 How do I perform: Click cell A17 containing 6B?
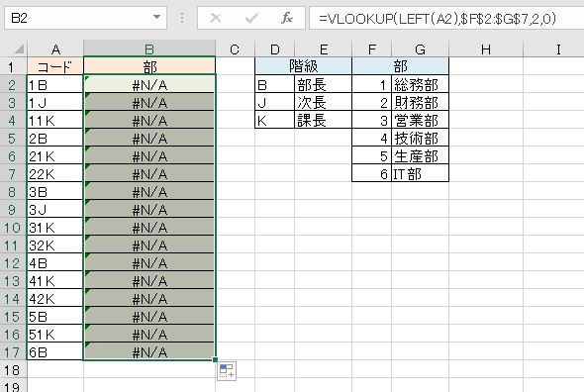55,352
